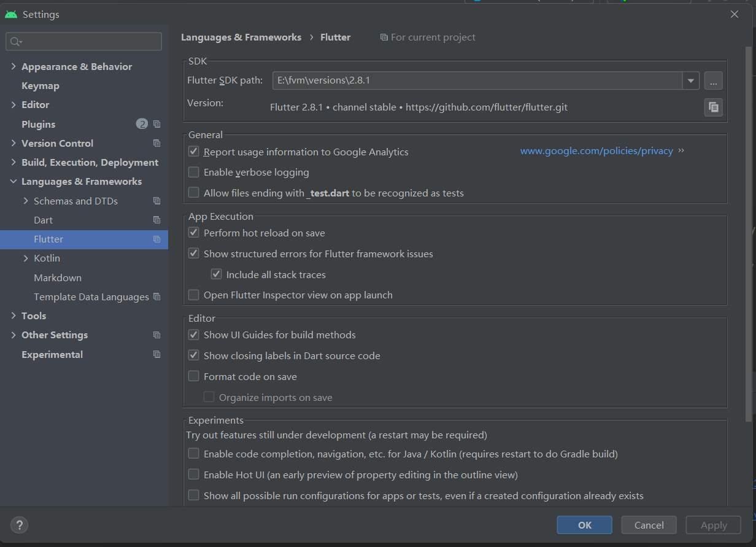The width and height of the screenshot is (756, 547).
Task: Disable Report usage information to Google Analytics
Action: (x=193, y=151)
